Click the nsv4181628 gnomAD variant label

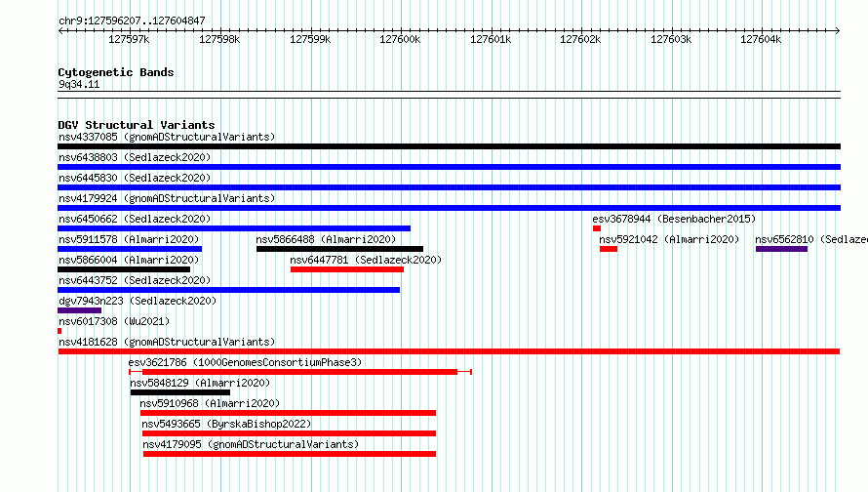167,342
